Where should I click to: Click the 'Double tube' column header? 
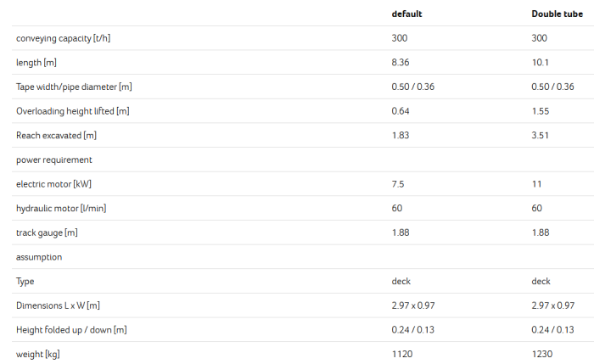click(556, 14)
